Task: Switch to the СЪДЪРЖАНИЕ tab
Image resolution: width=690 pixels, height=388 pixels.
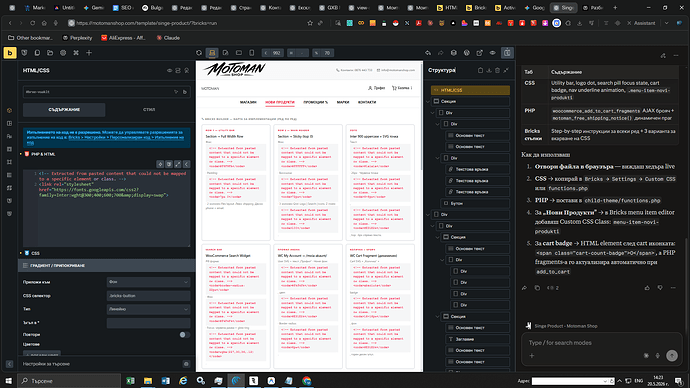Action: tap(64, 110)
